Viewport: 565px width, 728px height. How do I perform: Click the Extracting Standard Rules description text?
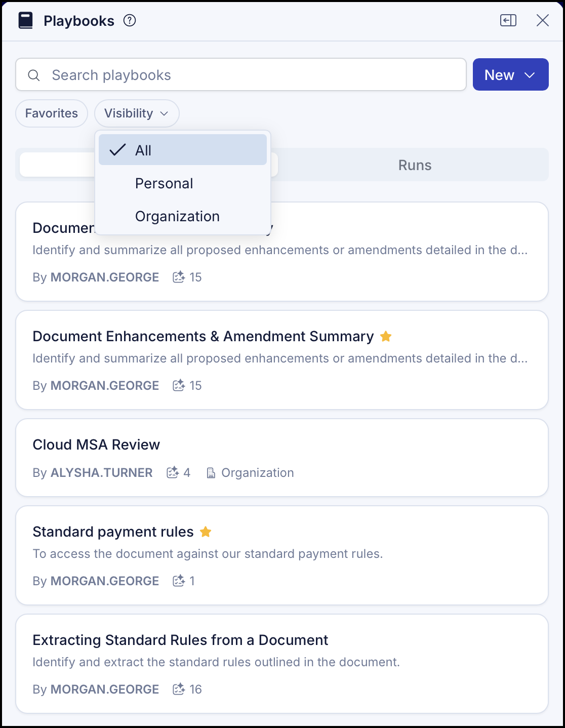point(216,662)
